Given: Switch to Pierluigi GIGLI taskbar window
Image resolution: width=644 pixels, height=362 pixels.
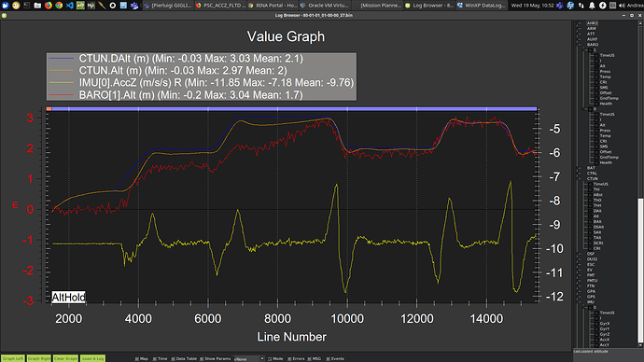Looking at the screenshot, I should (x=168, y=6).
